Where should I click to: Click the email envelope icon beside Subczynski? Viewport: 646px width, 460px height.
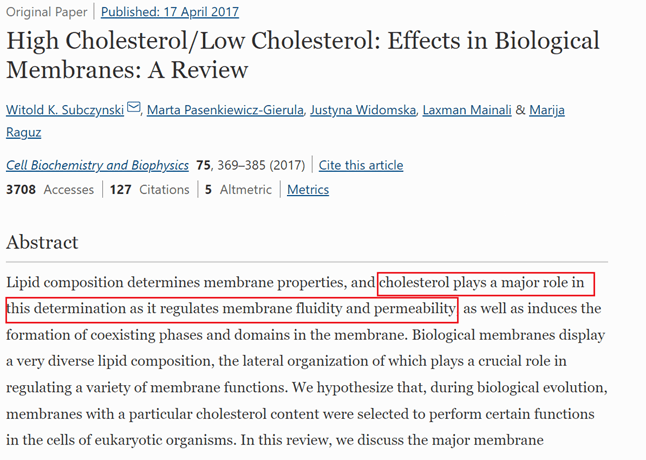click(x=134, y=109)
